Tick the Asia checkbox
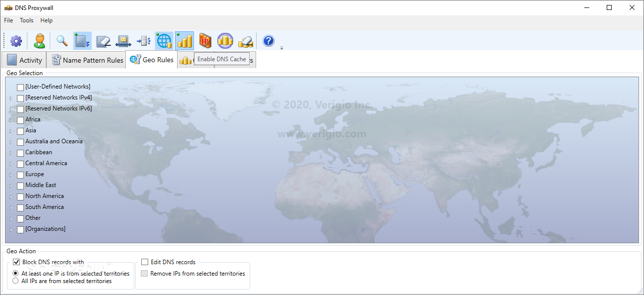 20,131
